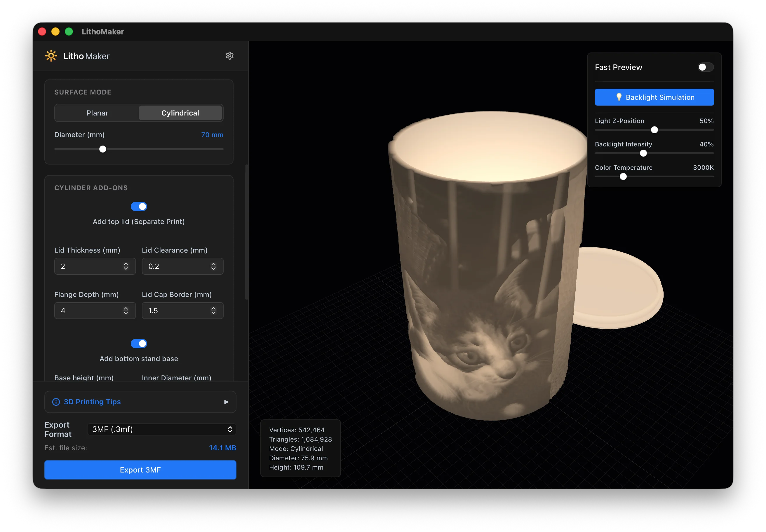Open the Export Format dropdown
The image size is (766, 532).
[x=161, y=429]
